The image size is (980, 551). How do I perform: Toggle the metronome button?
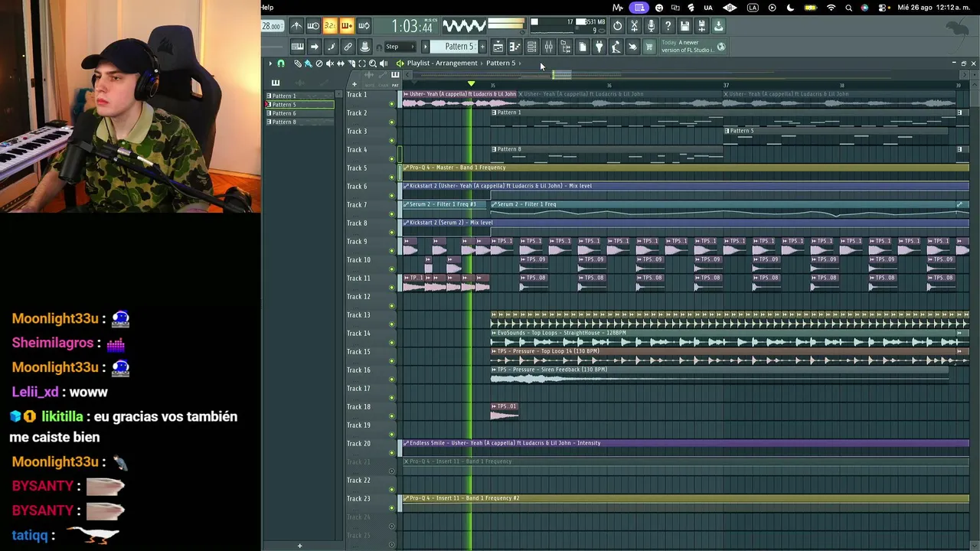[x=296, y=26]
